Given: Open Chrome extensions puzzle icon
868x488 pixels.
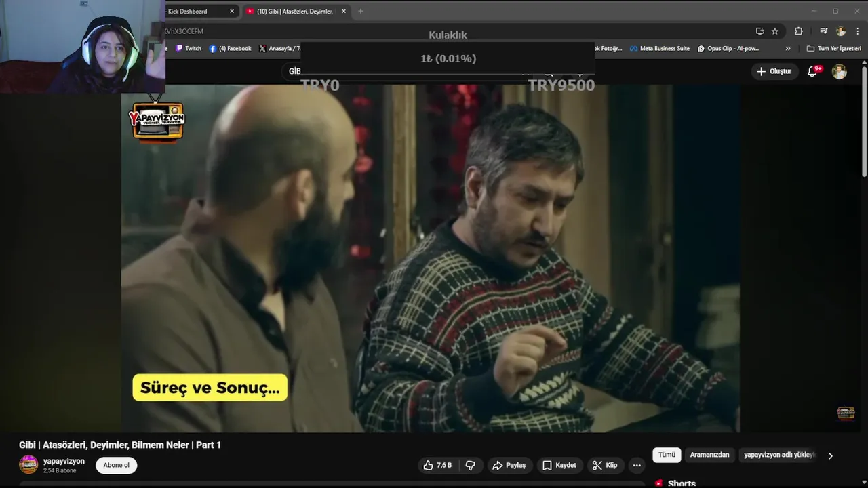Looking at the screenshot, I should coord(799,31).
